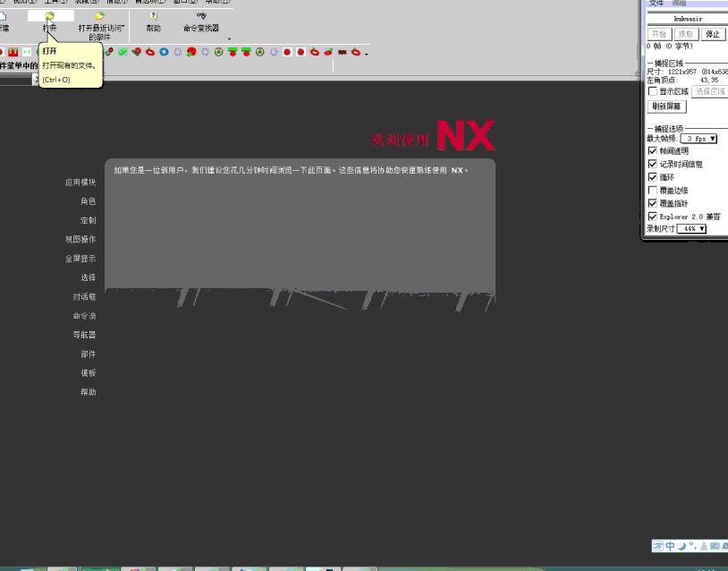Disable the 循环 loop checkbox
The height and width of the screenshot is (571, 728).
tap(652, 177)
